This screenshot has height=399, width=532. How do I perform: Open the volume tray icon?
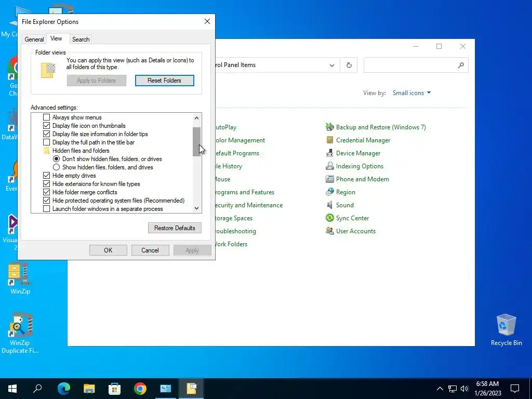tap(464, 389)
